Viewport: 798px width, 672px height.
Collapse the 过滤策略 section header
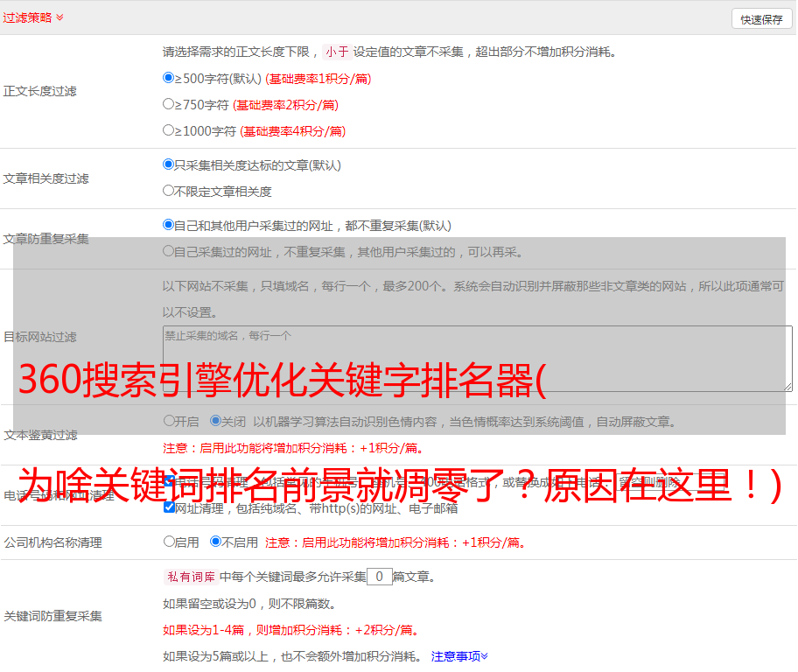33,17
